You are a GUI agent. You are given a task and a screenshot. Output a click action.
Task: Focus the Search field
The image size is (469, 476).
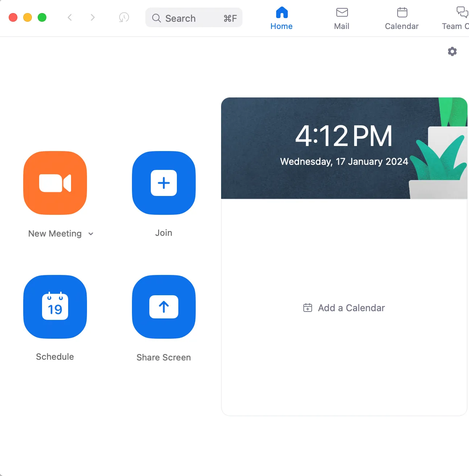(x=194, y=18)
